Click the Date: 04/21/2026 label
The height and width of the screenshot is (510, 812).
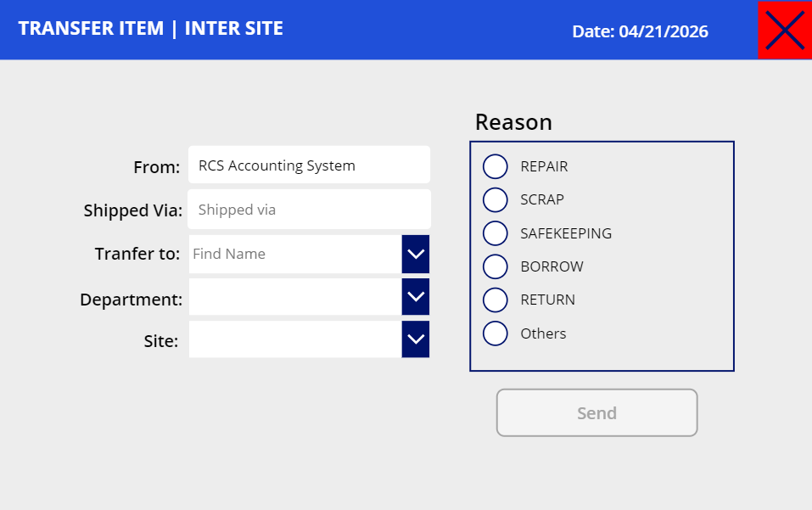(640, 31)
